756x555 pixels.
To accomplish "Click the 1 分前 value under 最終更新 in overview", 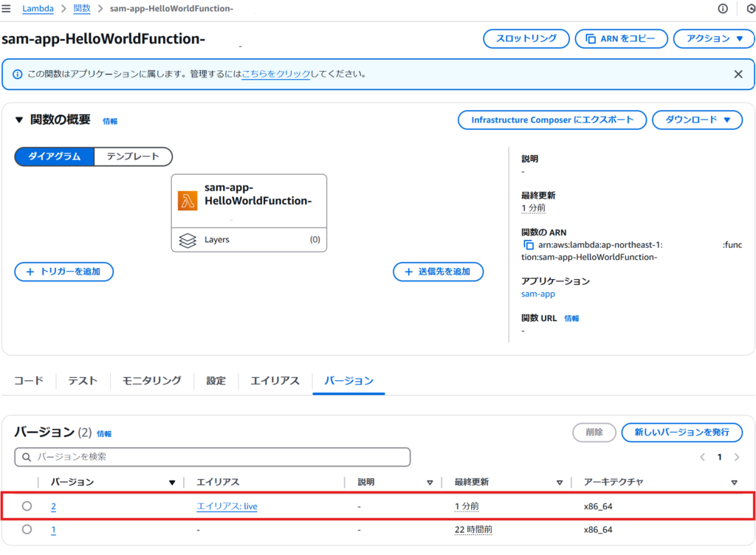I will (x=533, y=208).
